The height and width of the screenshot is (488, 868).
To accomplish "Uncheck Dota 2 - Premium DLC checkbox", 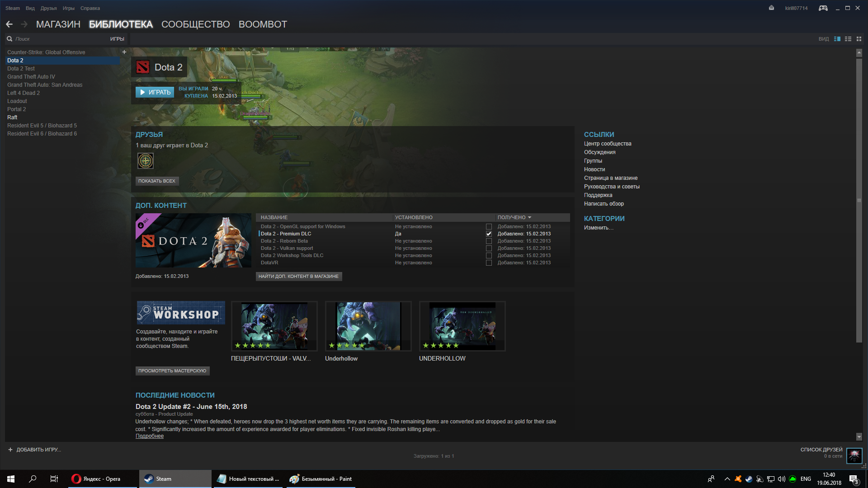I will [x=489, y=234].
